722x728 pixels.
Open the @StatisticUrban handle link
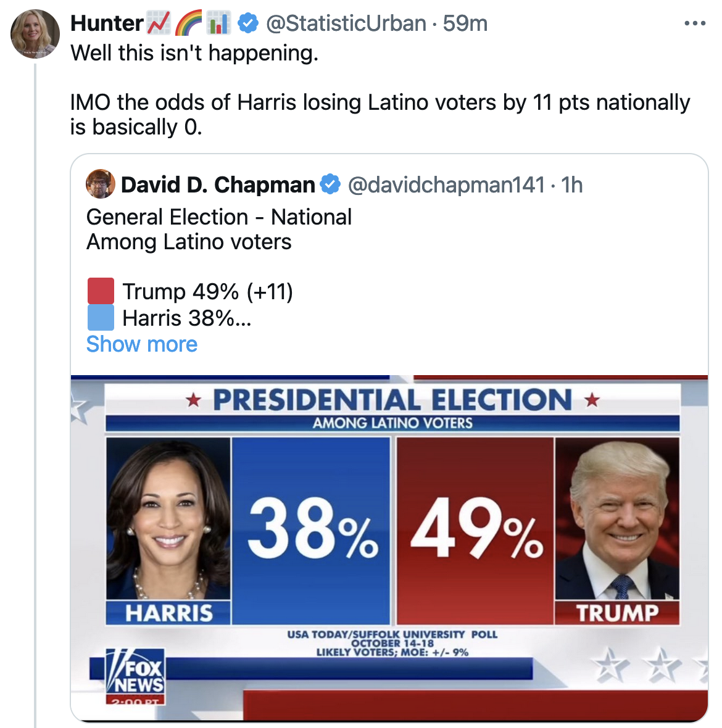coord(346,23)
